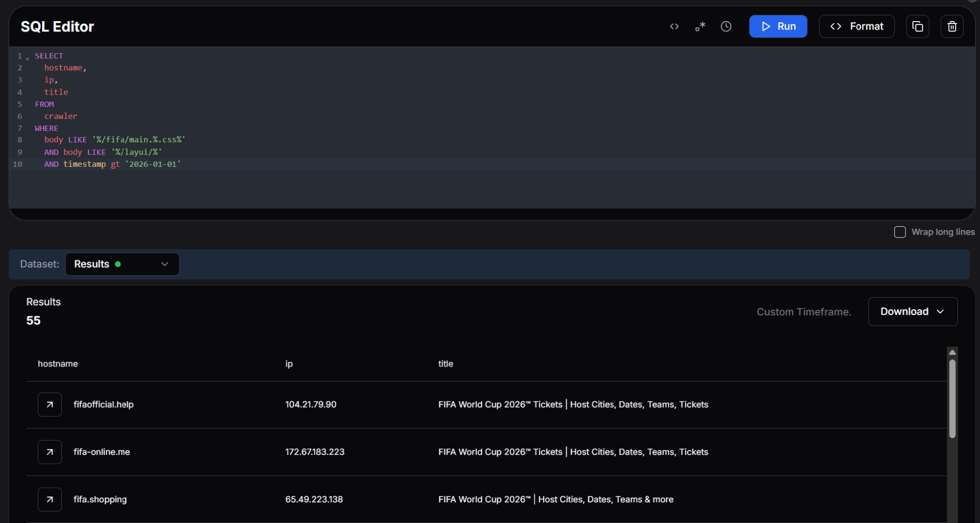Viewport: 980px width, 523px height.
Task: Click the results count 55
Action: pyautogui.click(x=33, y=320)
